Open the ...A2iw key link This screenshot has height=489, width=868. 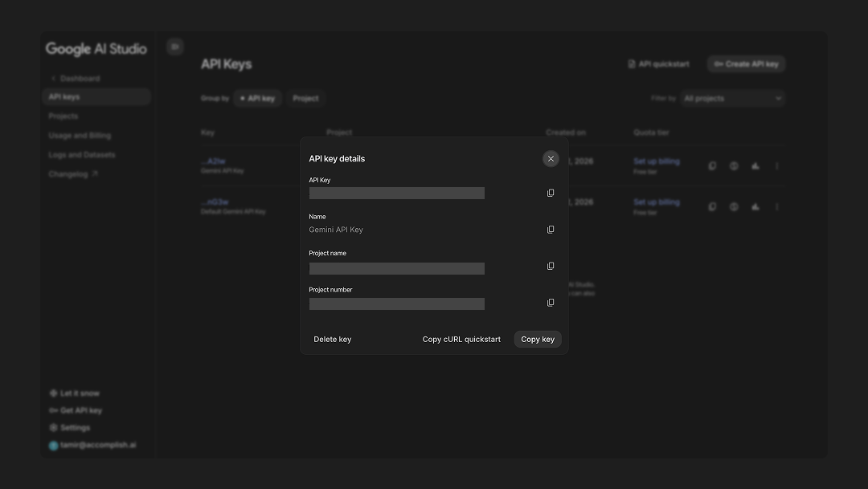coord(213,161)
